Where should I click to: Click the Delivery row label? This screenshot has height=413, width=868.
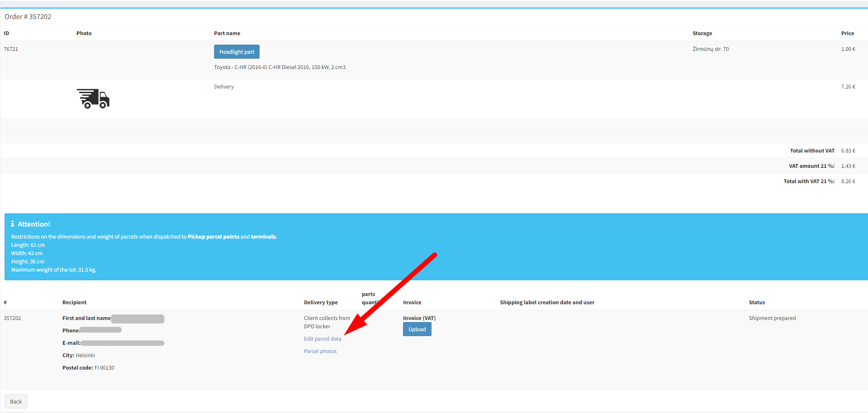coord(224,86)
